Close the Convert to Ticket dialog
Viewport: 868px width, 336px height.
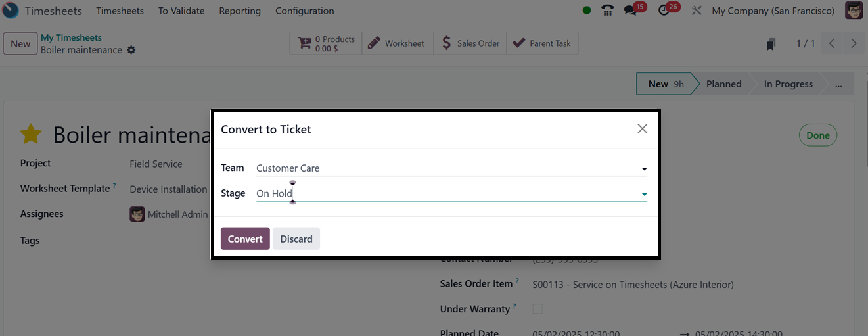click(642, 129)
